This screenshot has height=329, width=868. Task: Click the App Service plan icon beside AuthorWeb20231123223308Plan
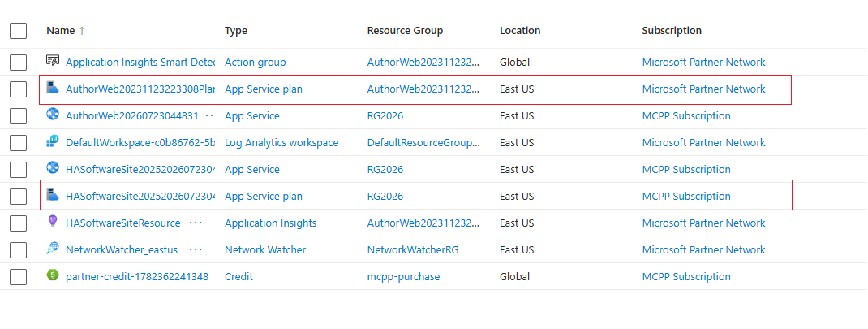[x=53, y=88]
